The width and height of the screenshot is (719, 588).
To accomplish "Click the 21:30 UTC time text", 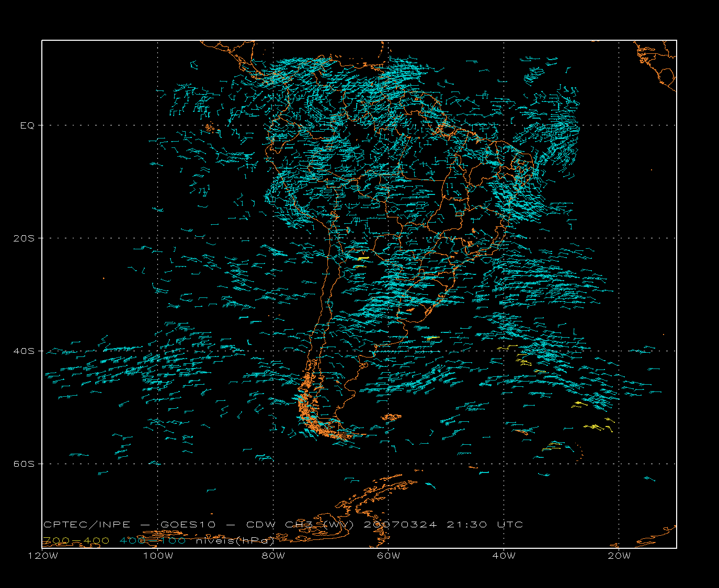I will 485,524.
